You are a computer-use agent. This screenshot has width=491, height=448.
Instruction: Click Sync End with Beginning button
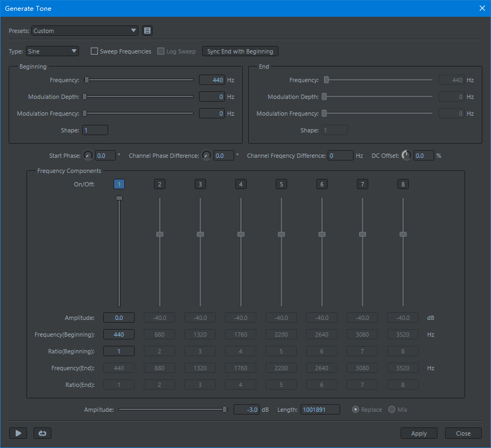pyautogui.click(x=240, y=51)
